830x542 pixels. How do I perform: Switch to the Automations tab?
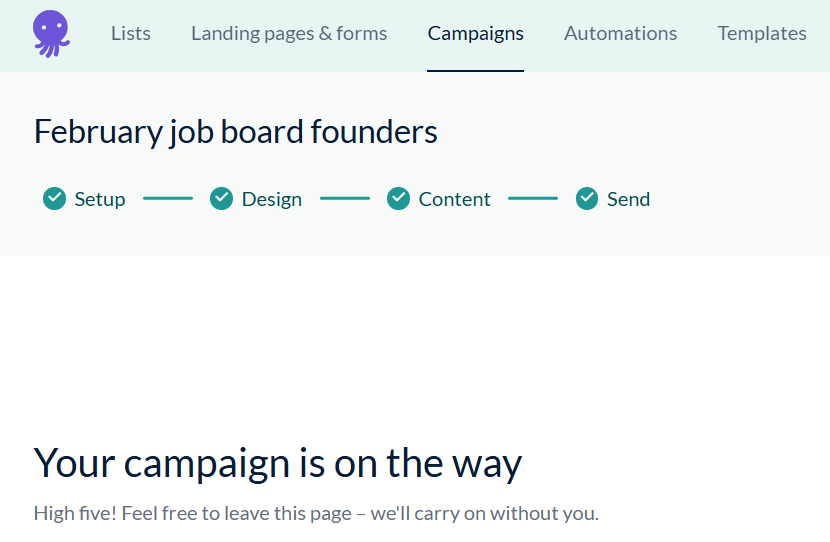pyautogui.click(x=620, y=34)
